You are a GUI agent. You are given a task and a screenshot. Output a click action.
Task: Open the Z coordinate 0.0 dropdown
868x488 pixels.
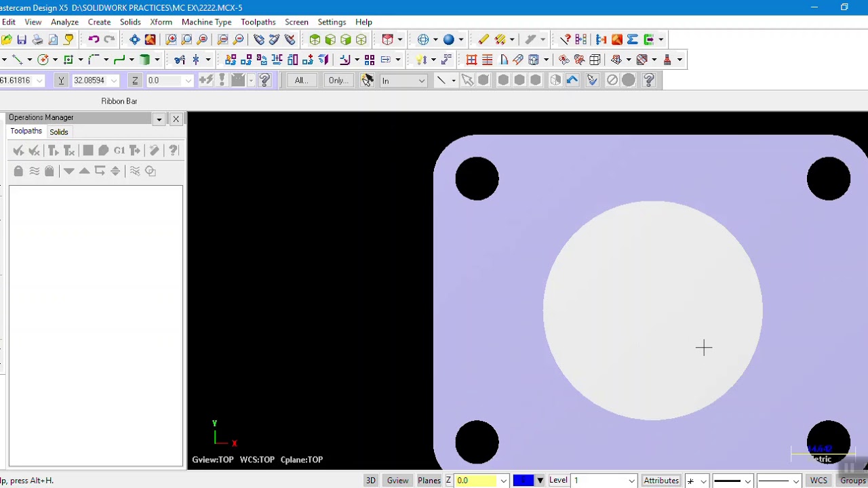(x=187, y=81)
